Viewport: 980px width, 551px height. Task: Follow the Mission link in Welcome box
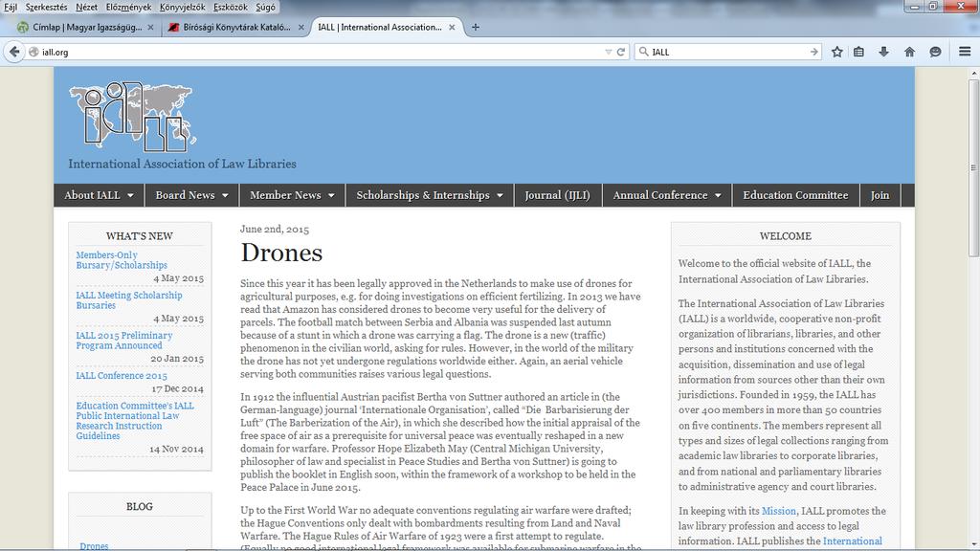point(779,511)
